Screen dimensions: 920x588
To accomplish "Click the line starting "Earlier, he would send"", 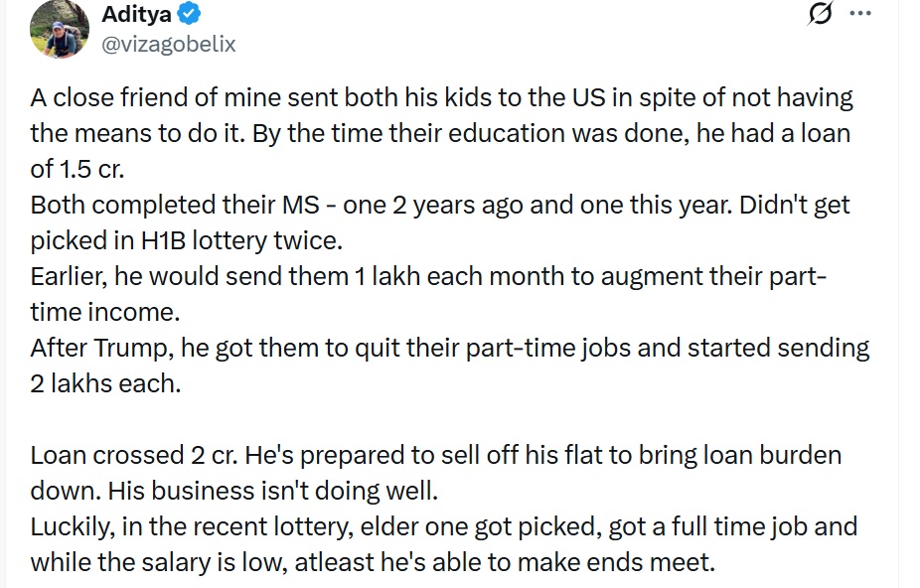I will [x=427, y=277].
